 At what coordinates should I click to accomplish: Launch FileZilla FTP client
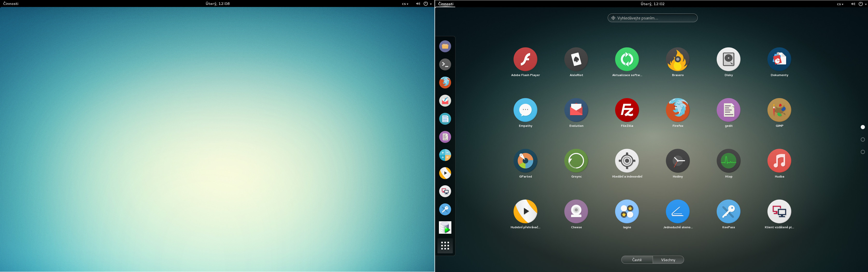[x=627, y=110]
